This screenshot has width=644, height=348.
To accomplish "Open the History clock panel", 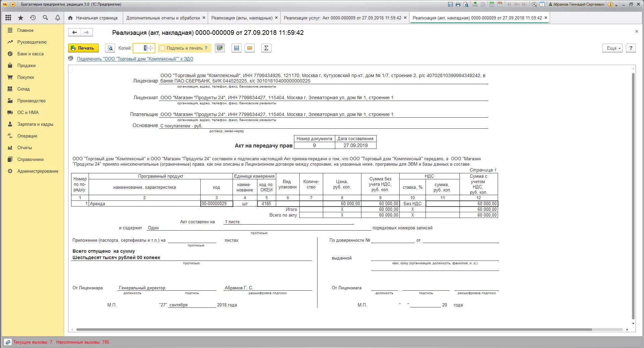I will (33, 18).
